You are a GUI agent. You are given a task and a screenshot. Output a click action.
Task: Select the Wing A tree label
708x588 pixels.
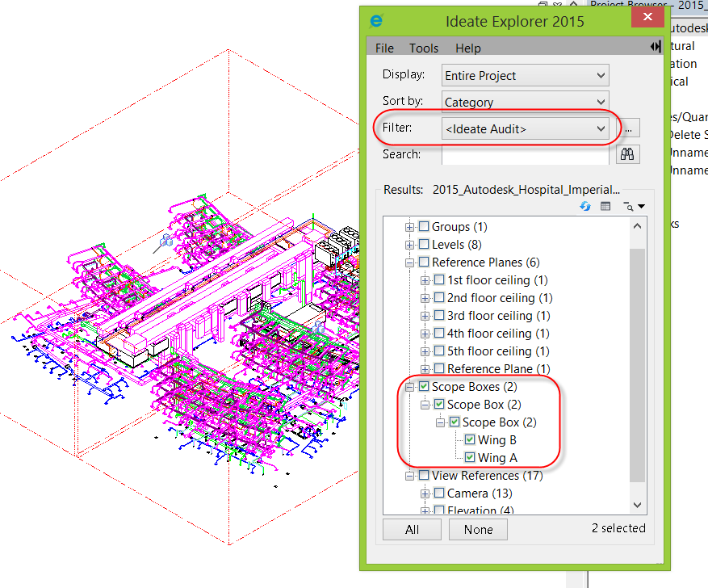click(x=497, y=457)
